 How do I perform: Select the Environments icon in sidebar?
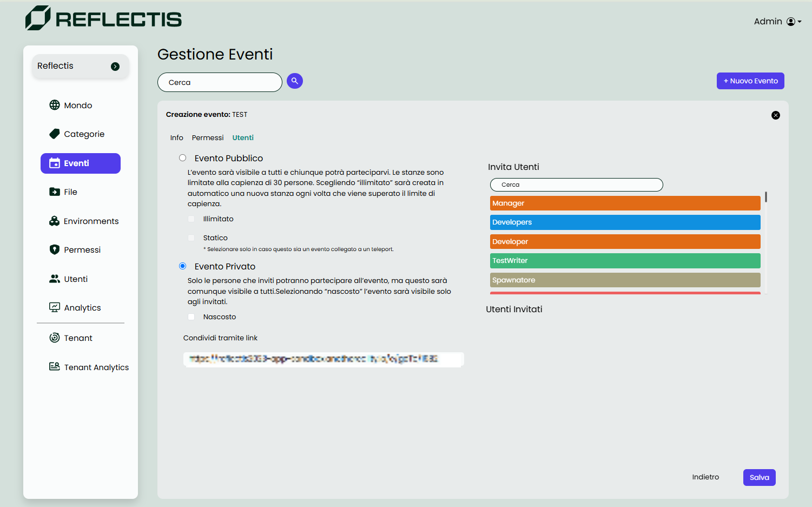[54, 221]
